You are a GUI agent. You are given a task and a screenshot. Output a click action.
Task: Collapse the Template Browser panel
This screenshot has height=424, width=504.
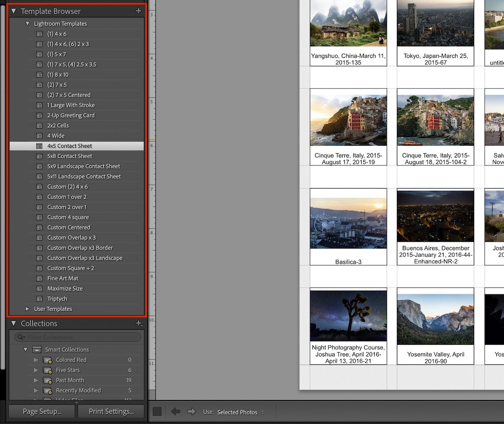point(13,11)
